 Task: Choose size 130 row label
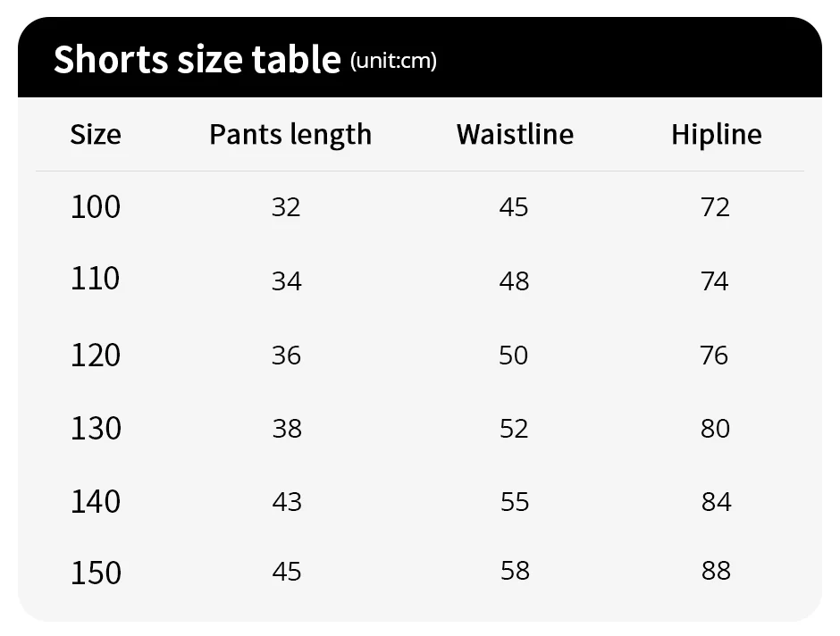[96, 429]
